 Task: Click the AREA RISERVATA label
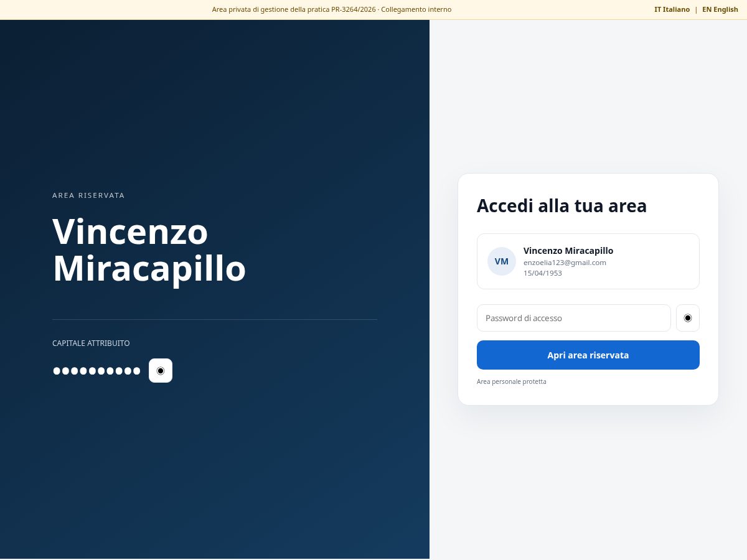pos(88,195)
